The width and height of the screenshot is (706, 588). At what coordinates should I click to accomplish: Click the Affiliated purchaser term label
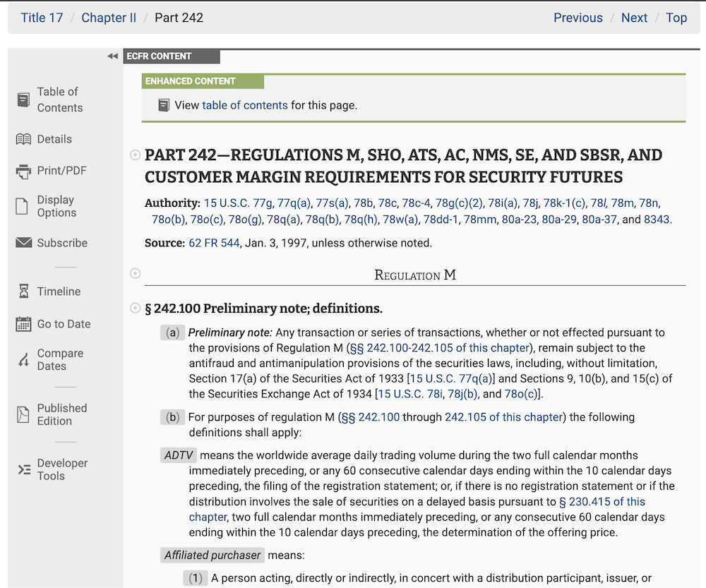coord(212,555)
